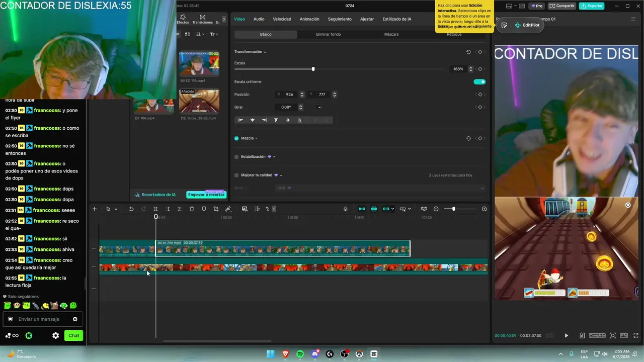Screen dimensions: 644x362
Task: Select the split clip tool
Action: tap(155, 209)
